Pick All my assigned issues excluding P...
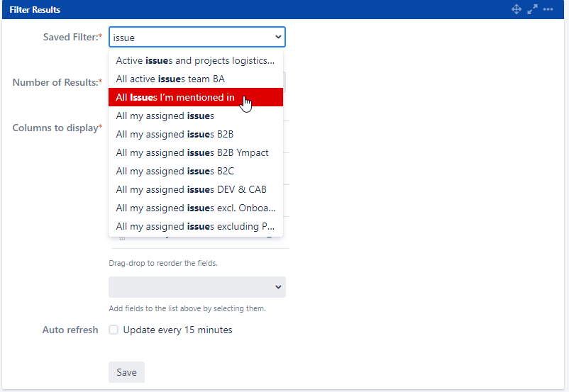Viewport: 569px width, 392px height. point(196,226)
